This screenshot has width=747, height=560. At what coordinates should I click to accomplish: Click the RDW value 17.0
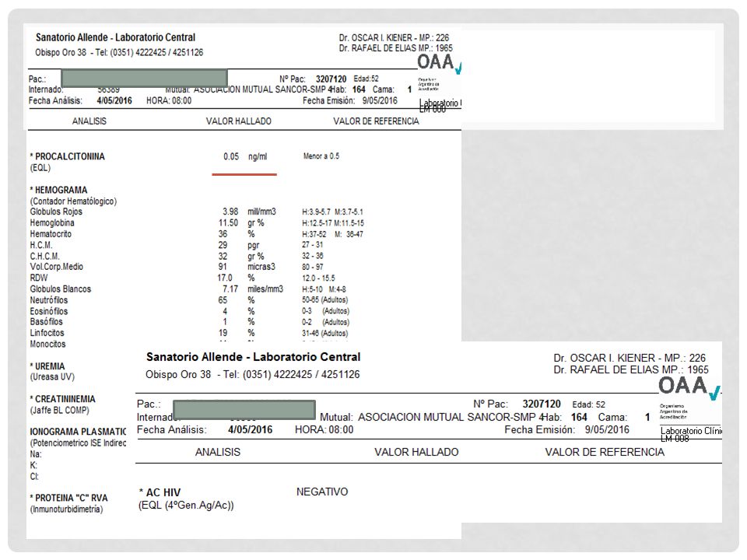(x=225, y=278)
